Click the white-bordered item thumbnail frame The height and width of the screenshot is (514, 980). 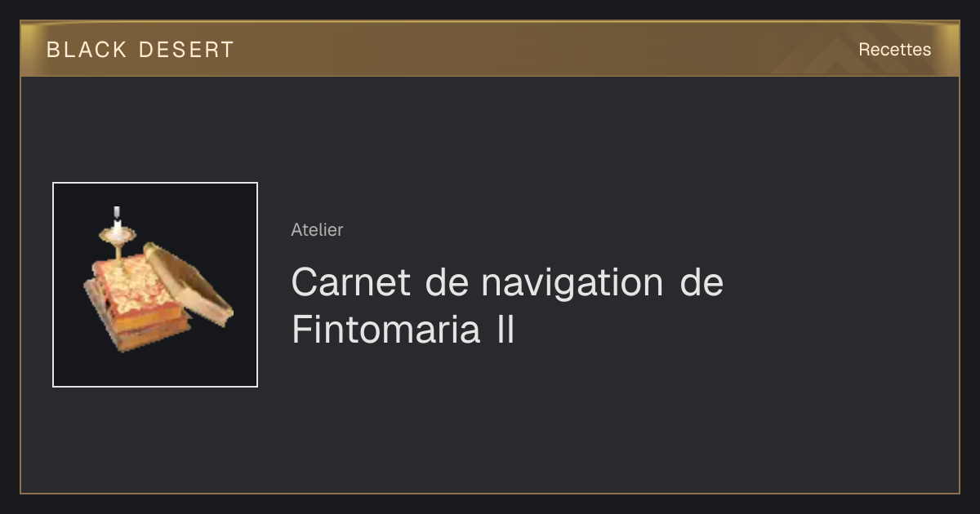pos(155,285)
